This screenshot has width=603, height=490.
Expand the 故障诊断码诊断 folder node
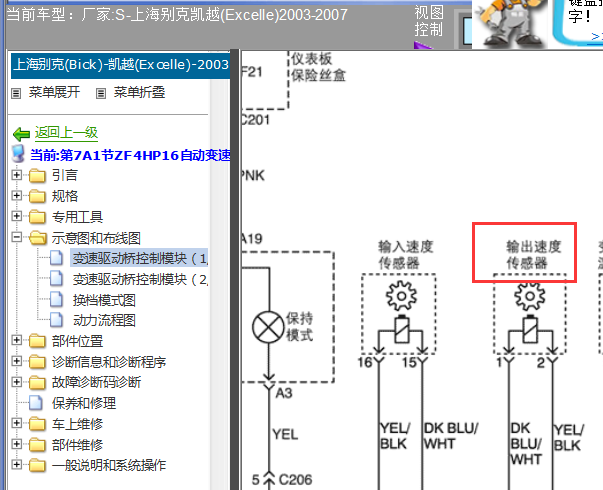pos(17,382)
